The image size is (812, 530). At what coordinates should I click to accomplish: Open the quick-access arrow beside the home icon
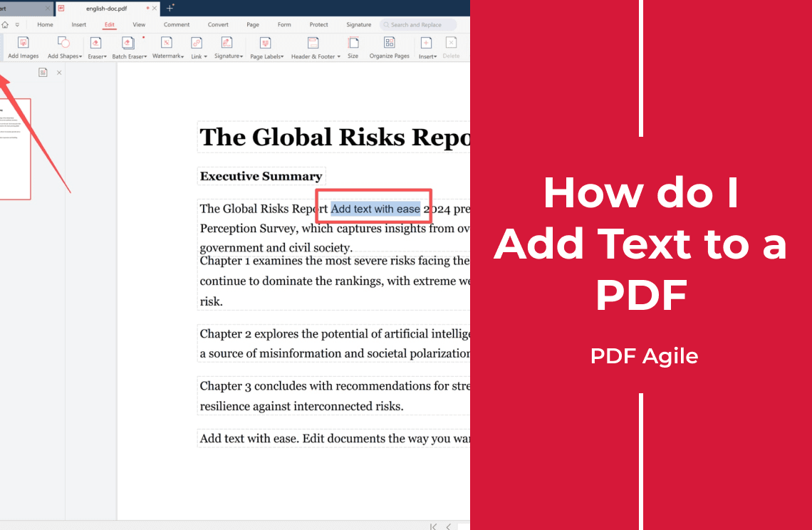coord(17,24)
